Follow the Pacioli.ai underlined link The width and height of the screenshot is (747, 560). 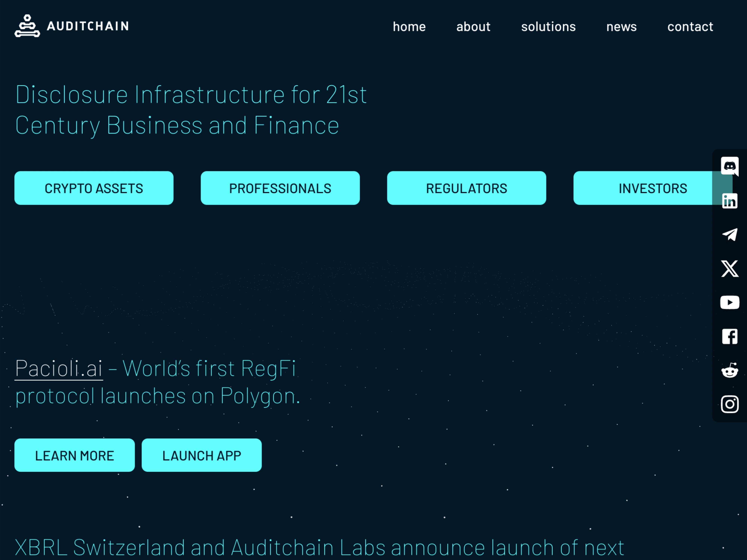click(59, 368)
